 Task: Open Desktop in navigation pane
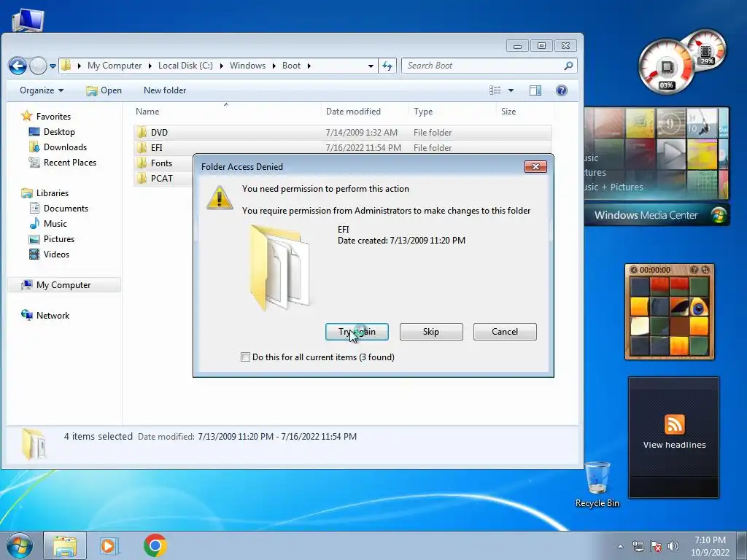coord(59,132)
